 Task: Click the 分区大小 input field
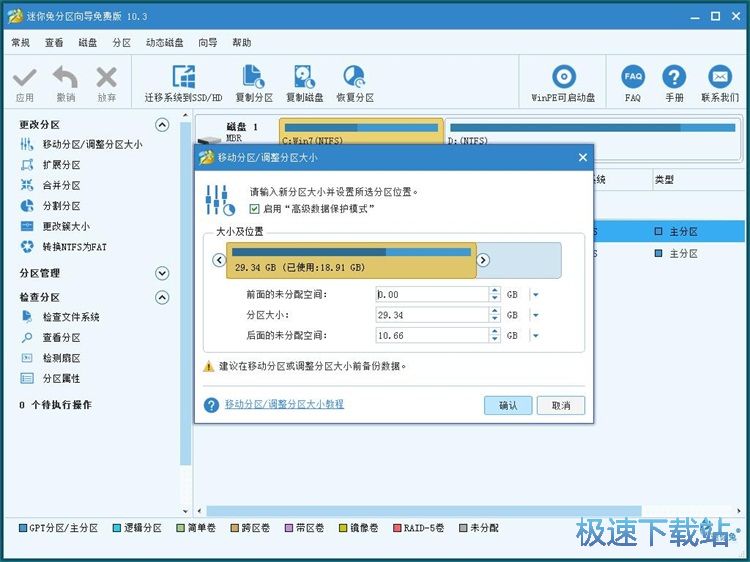point(431,315)
